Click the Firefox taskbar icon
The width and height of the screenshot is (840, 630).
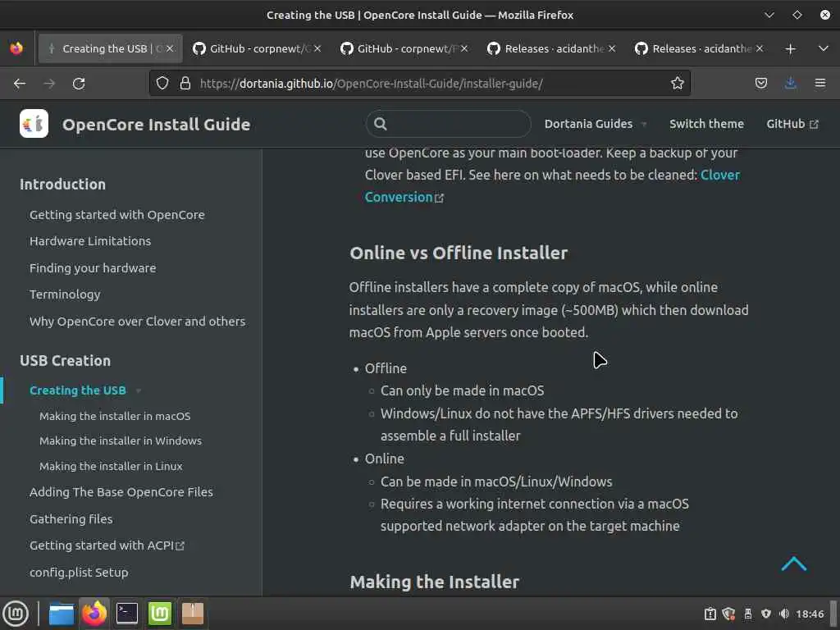(94, 614)
